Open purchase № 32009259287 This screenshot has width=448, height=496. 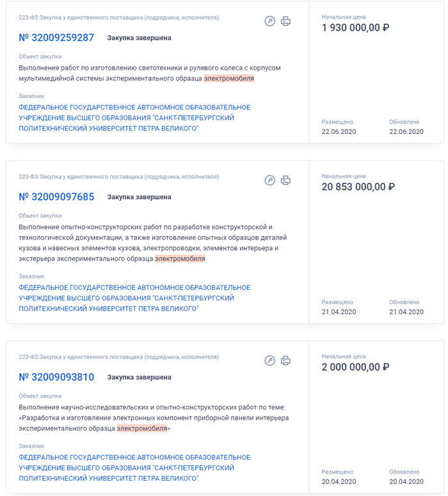pos(56,38)
